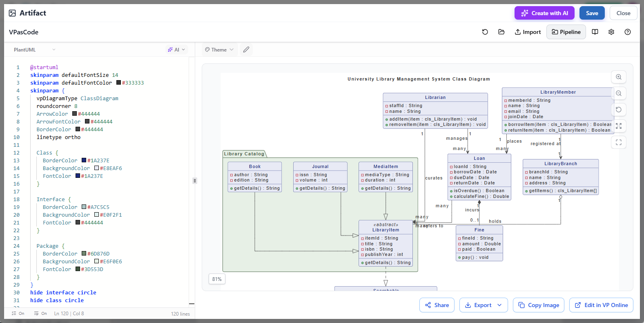
Task: Open the Theme dropdown
Action: tap(219, 49)
